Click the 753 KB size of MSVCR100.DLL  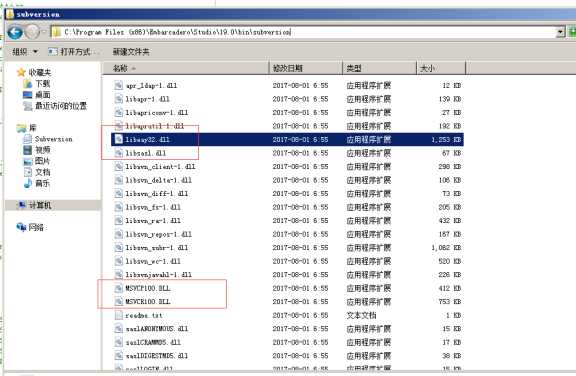[450, 302]
